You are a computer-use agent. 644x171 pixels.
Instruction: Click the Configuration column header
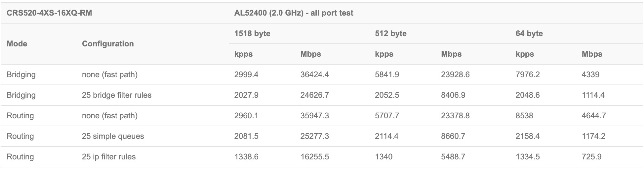[108, 44]
